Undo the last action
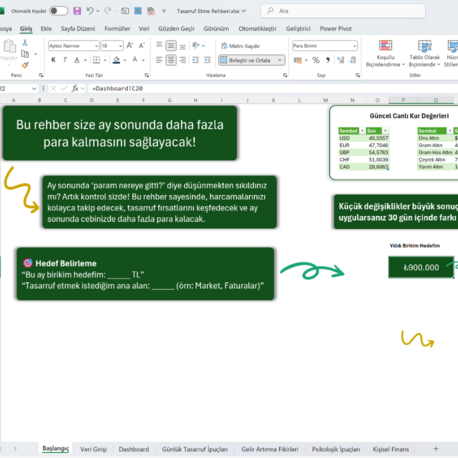Screen dimensions: 458x458 pos(90,11)
